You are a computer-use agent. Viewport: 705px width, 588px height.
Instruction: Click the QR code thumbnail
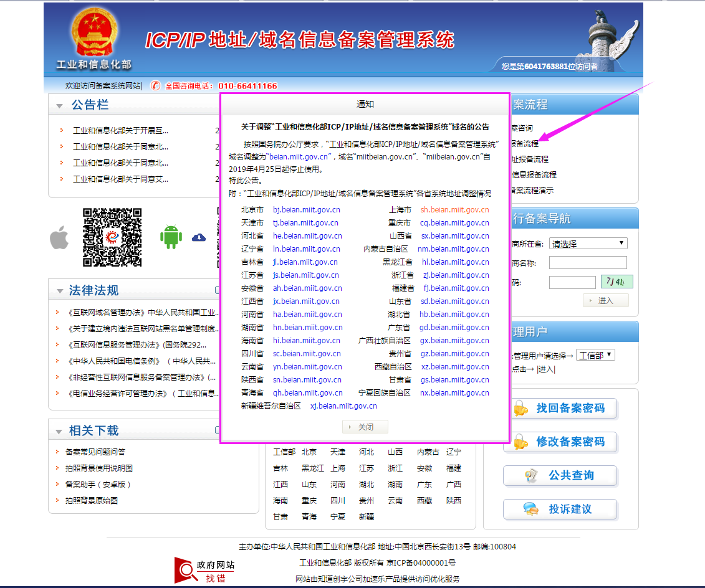click(111, 236)
